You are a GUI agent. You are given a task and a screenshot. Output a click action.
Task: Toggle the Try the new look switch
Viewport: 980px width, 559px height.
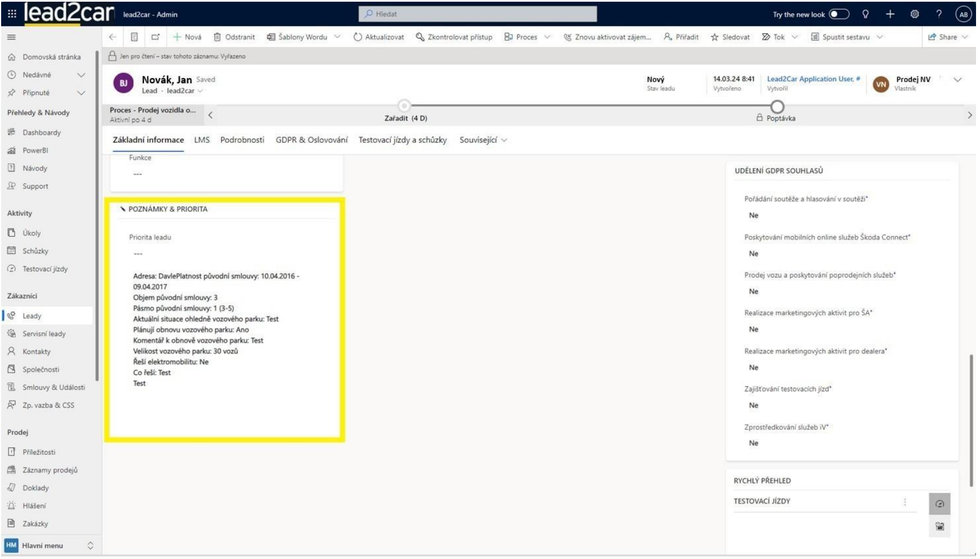coord(839,14)
